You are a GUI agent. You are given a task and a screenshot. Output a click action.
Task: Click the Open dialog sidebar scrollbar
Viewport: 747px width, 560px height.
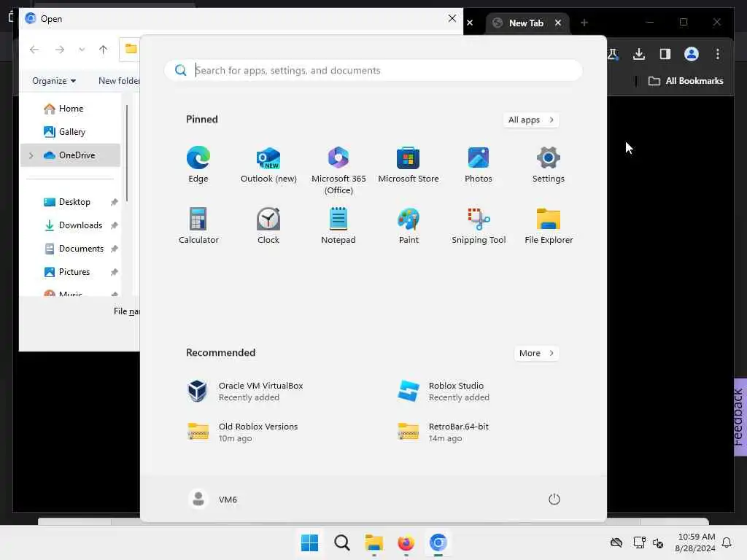(x=127, y=153)
